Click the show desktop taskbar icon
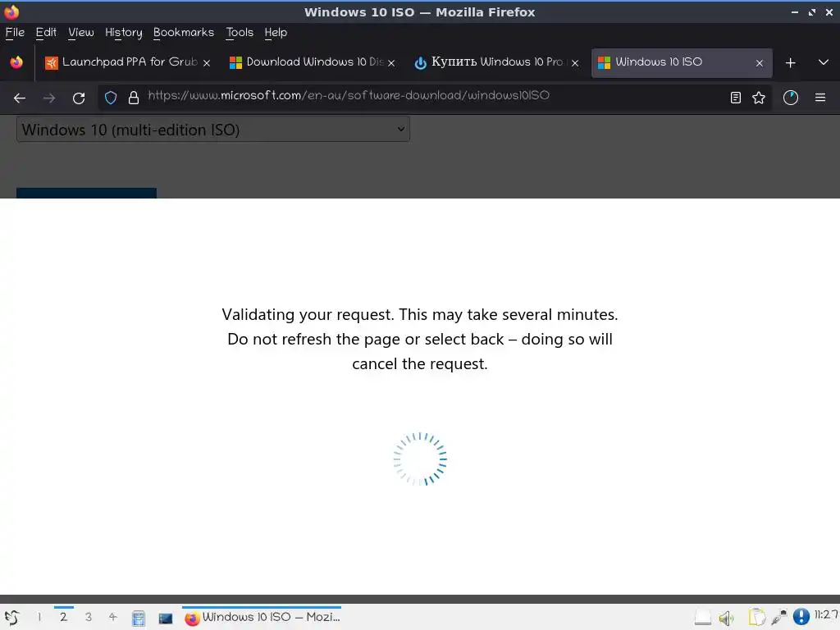The width and height of the screenshot is (840, 630). click(166, 619)
